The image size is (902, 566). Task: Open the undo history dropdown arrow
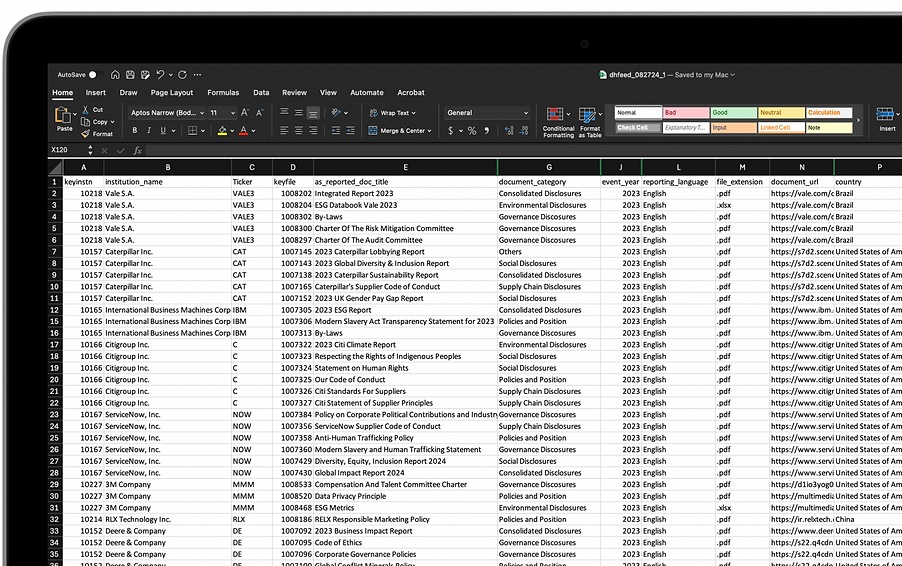pyautogui.click(x=171, y=75)
